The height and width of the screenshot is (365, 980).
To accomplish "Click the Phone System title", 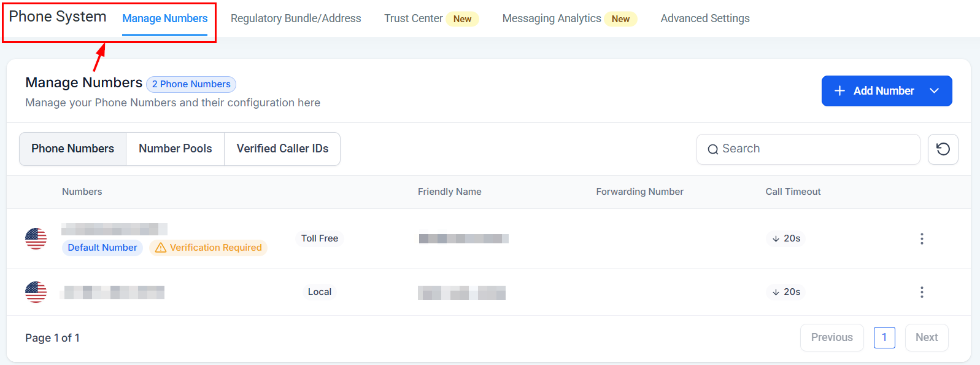I will click(58, 17).
